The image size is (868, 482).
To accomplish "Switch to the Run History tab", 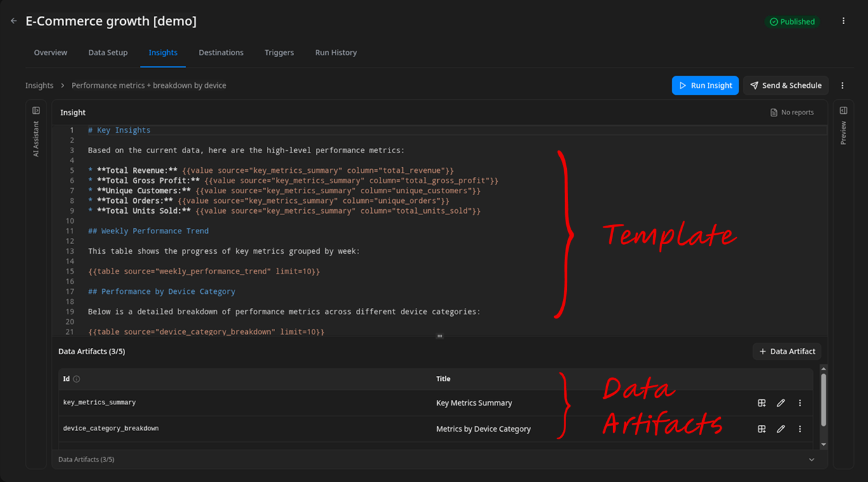I will coord(336,52).
